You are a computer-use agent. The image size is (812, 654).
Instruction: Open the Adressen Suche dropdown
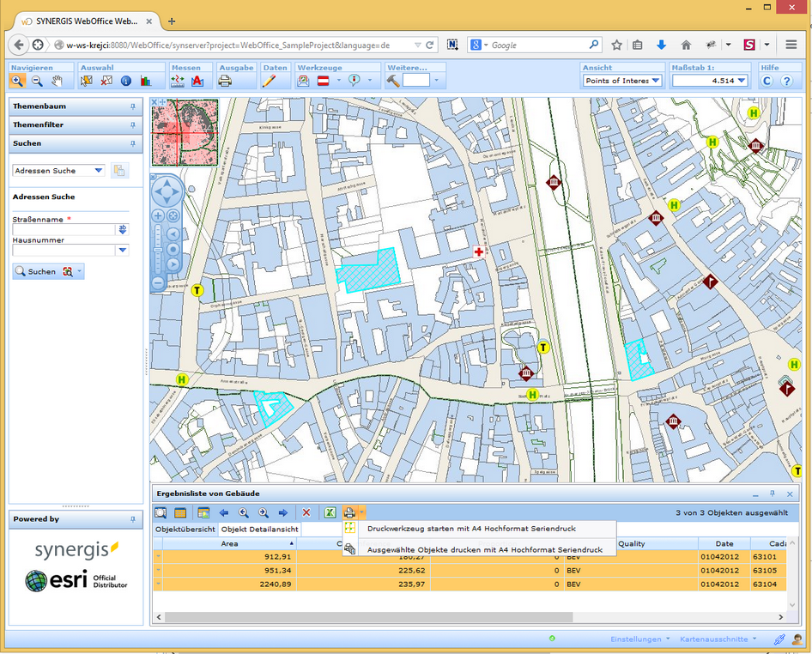pos(99,171)
